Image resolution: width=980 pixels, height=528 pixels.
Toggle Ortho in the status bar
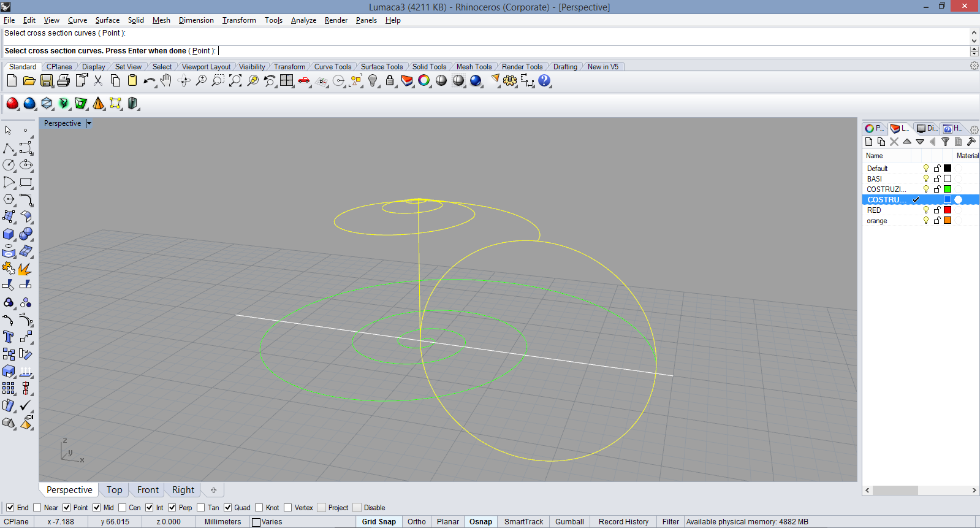(417, 522)
